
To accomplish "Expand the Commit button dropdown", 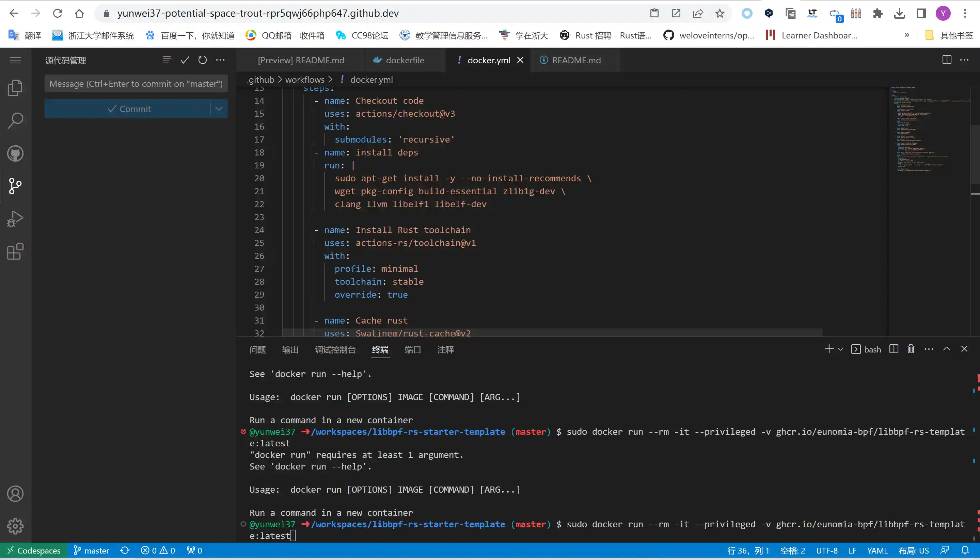I will pos(219,109).
